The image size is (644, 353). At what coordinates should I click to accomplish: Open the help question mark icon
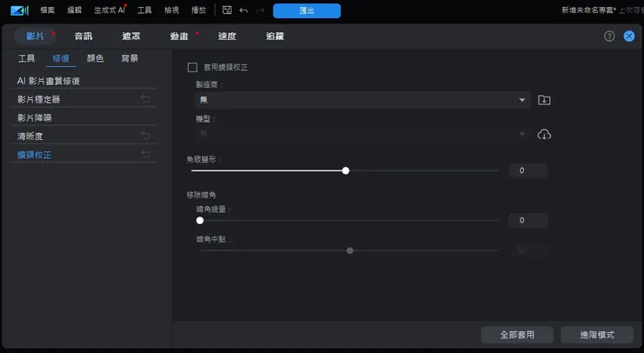(609, 37)
